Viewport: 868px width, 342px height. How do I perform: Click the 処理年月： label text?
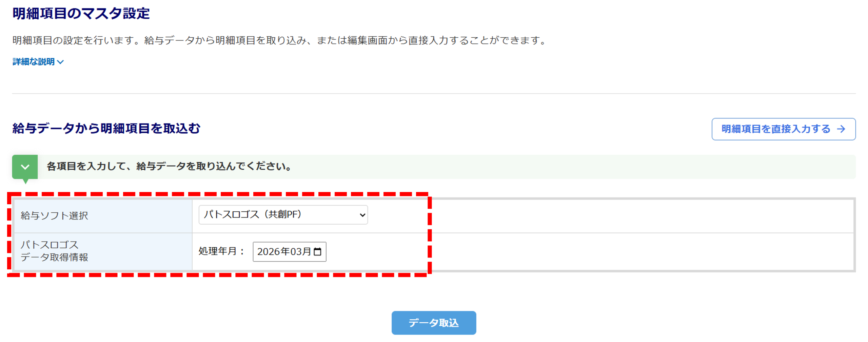221,251
